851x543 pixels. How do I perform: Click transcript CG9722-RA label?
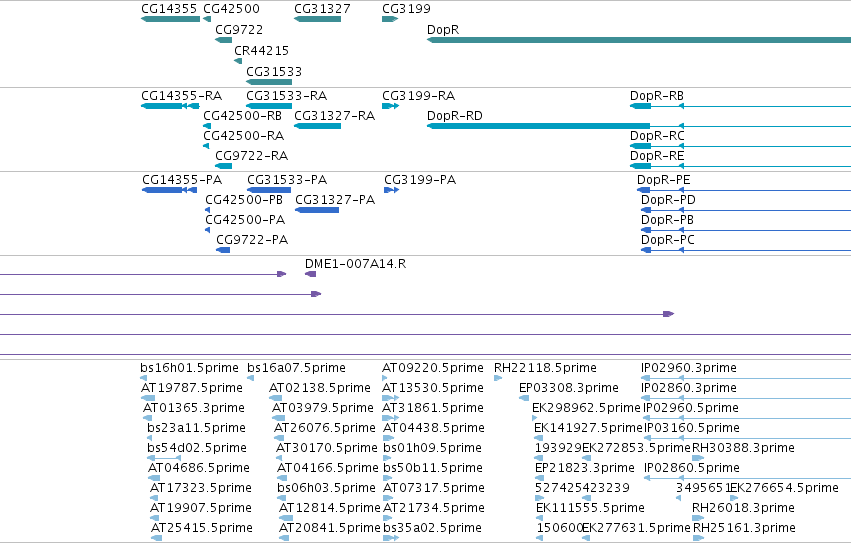click(x=251, y=156)
